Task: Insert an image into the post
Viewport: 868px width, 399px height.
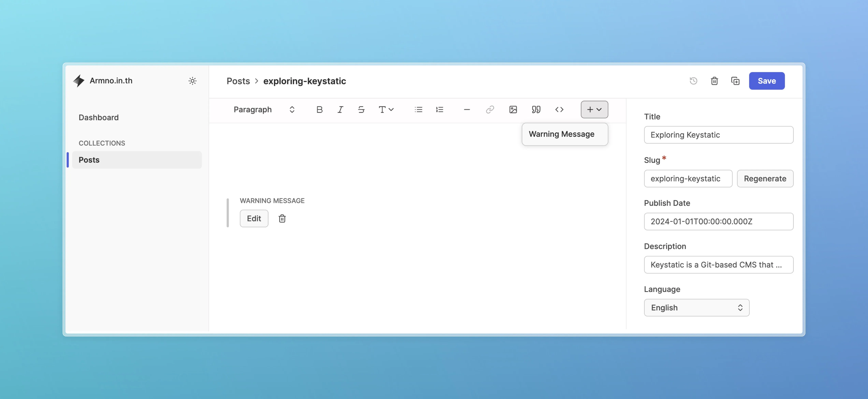Action: (513, 109)
